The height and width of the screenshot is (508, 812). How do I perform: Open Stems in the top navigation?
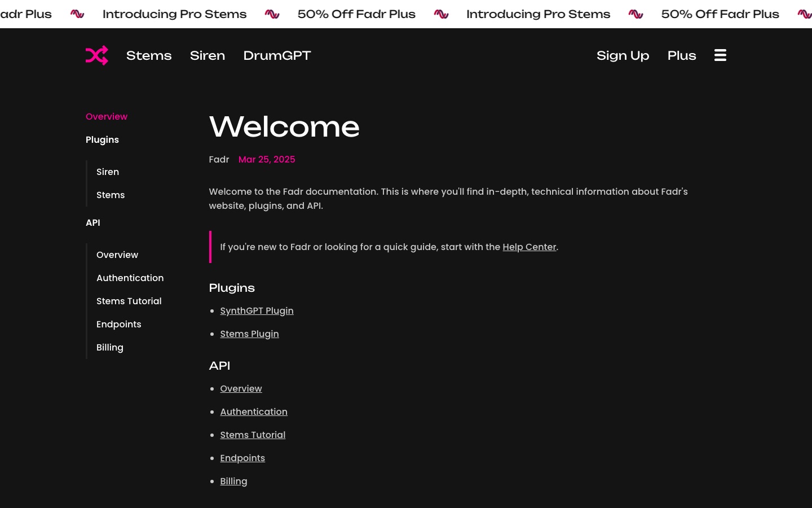click(x=149, y=55)
